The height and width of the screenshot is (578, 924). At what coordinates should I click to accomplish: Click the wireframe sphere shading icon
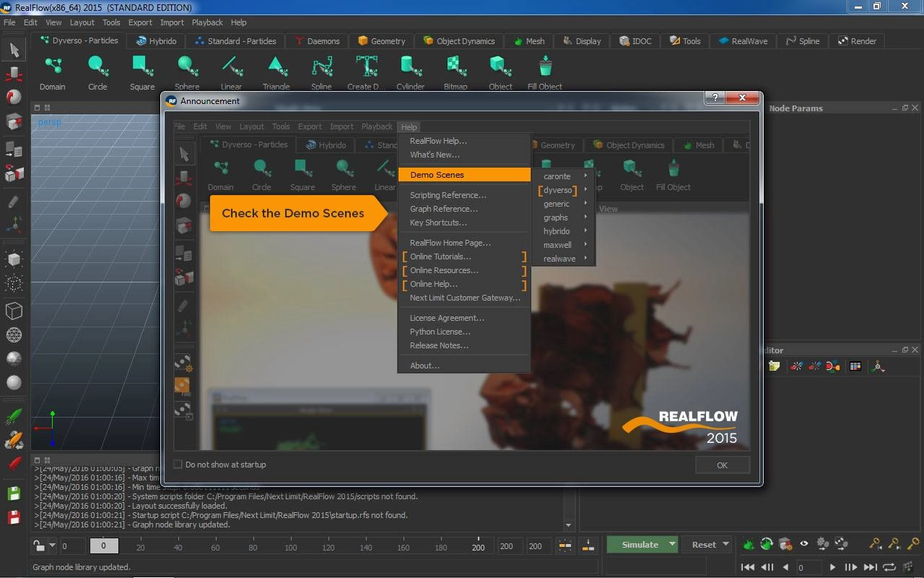14,335
